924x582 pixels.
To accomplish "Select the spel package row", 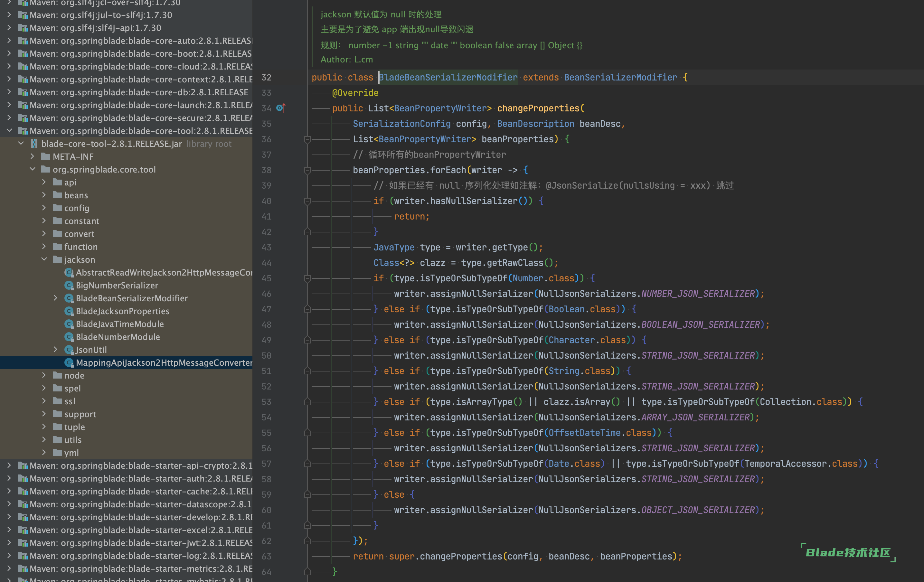I will coord(126,388).
